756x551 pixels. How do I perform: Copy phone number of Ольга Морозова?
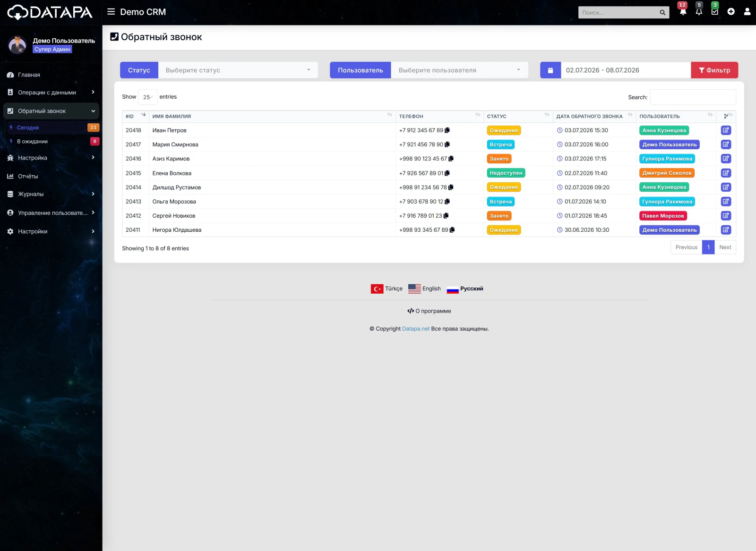[447, 202]
